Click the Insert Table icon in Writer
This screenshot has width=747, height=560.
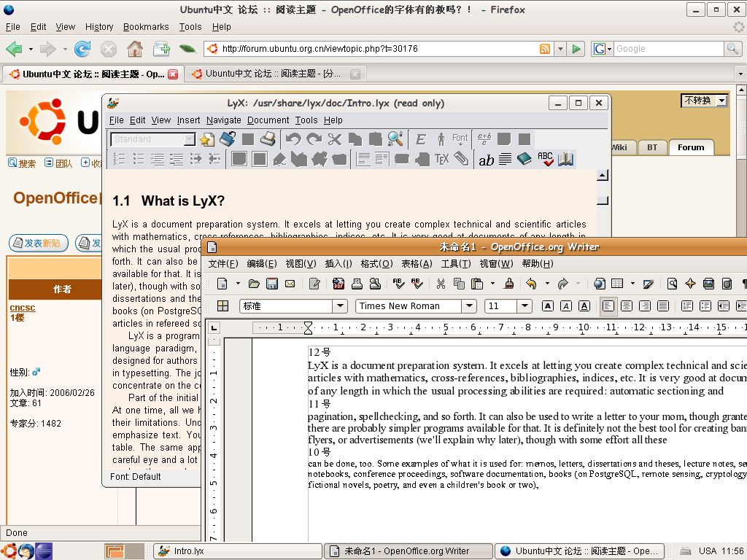coord(617,284)
